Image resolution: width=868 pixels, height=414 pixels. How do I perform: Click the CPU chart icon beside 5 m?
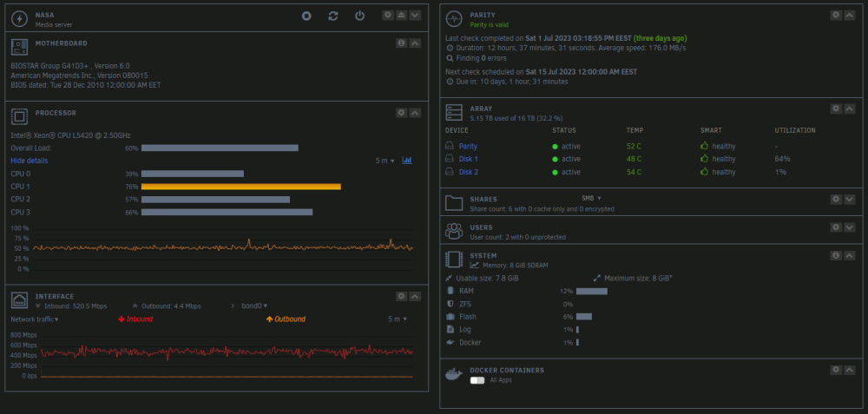pyautogui.click(x=407, y=161)
